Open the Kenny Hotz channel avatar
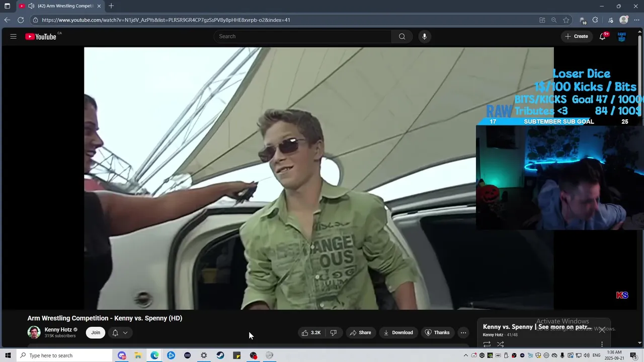The width and height of the screenshot is (644, 362). (34, 332)
